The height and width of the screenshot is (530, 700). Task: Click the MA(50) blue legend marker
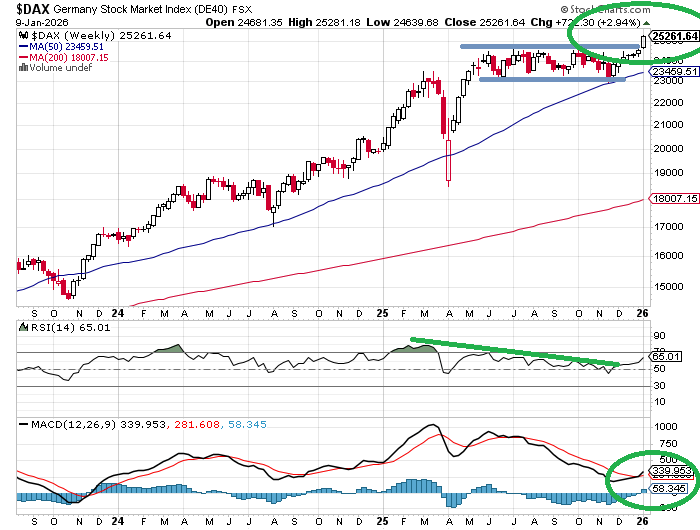[x=23, y=46]
